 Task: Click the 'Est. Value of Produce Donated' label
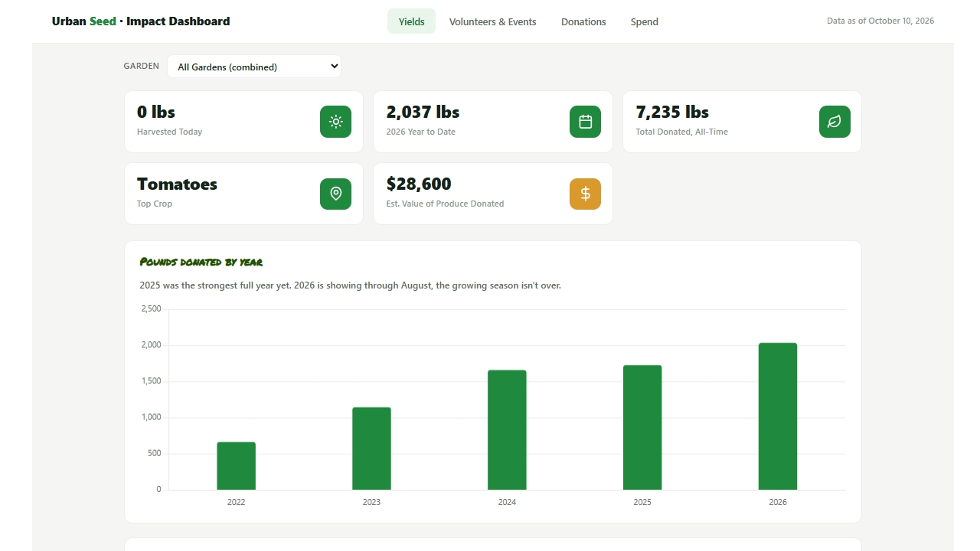(x=445, y=204)
